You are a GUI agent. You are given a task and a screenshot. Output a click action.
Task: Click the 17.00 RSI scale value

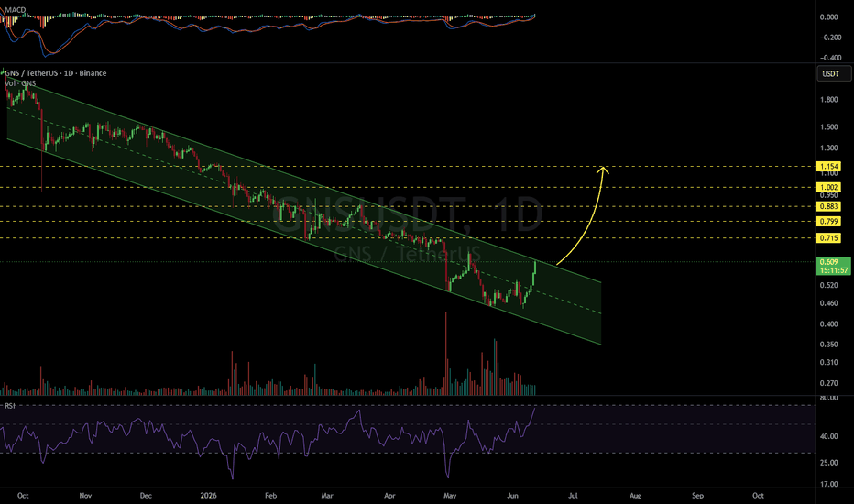[829, 484]
